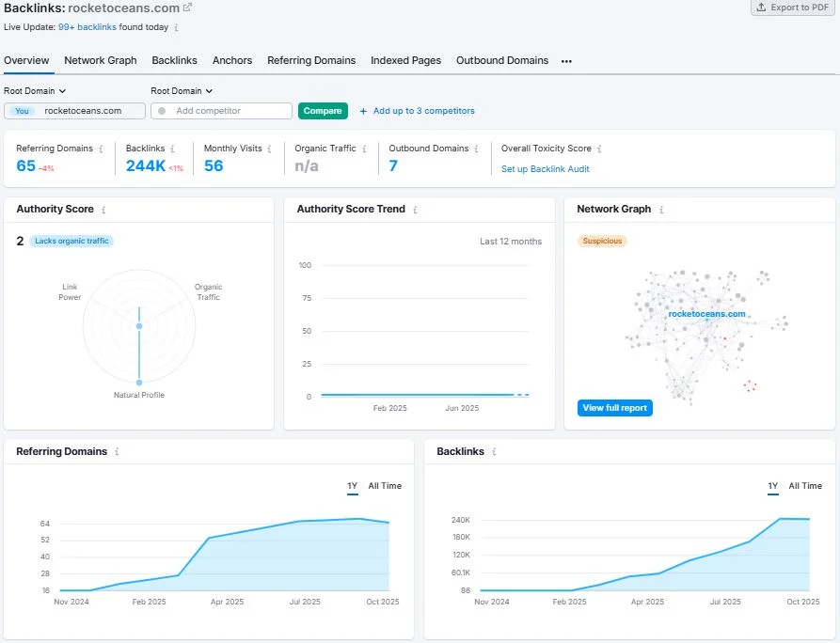840x643 pixels.
Task: Click Outbound Domains value 7
Action: pyautogui.click(x=393, y=166)
